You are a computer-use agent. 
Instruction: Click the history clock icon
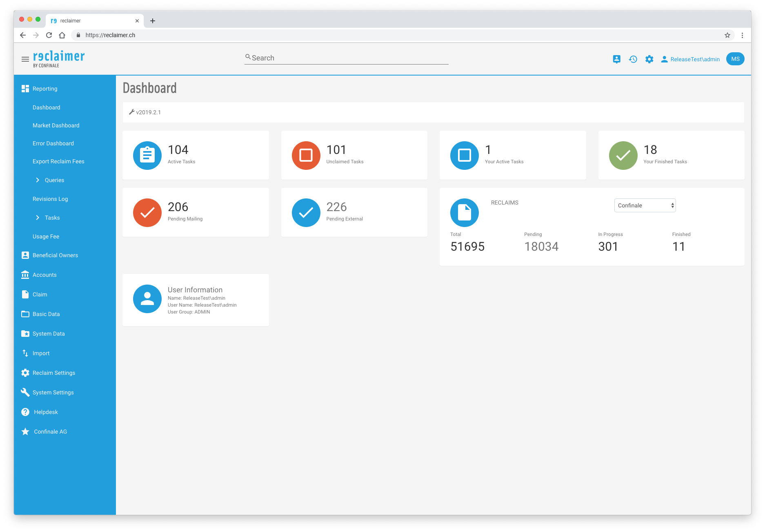click(x=633, y=59)
